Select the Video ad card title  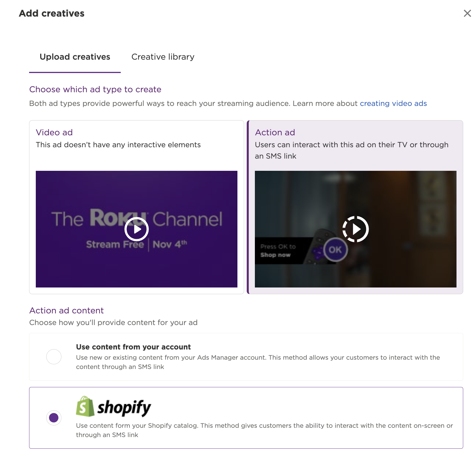coord(54,133)
